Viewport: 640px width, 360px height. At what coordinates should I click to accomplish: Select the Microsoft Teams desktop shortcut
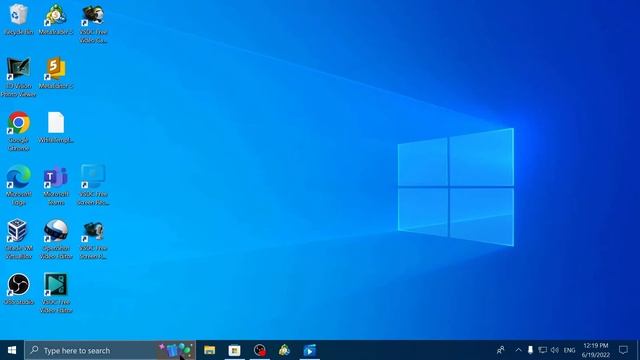[x=56, y=185]
